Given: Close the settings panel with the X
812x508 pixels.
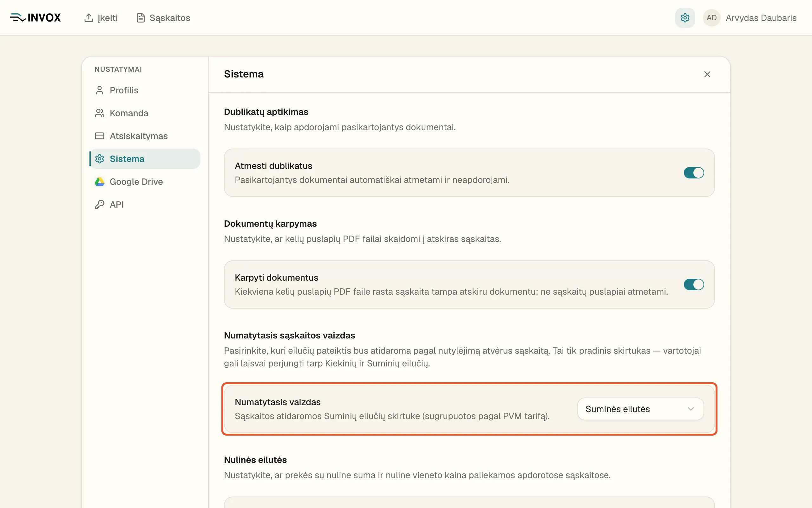Looking at the screenshot, I should pyautogui.click(x=707, y=74).
